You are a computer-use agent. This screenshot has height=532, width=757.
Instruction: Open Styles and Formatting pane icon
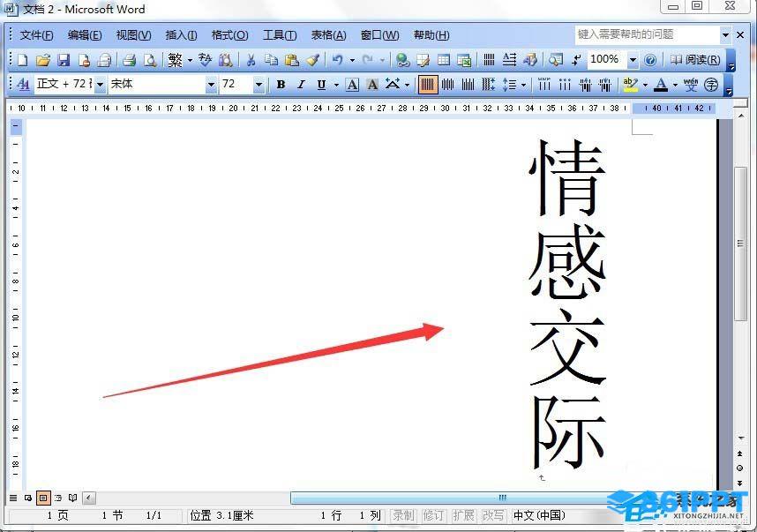click(23, 85)
